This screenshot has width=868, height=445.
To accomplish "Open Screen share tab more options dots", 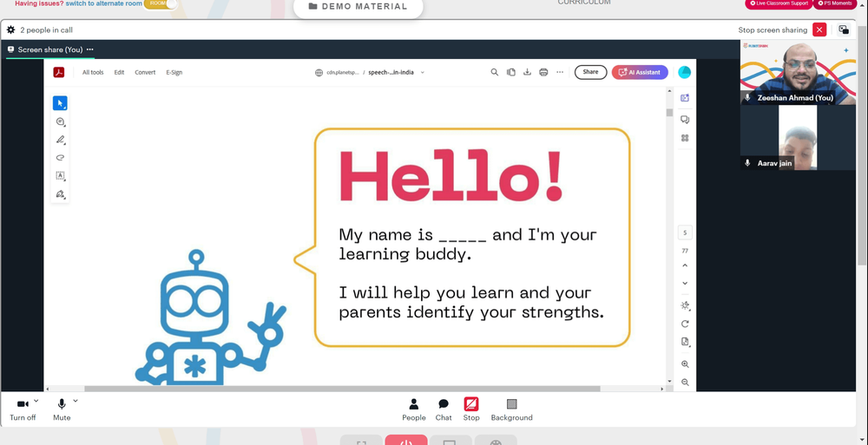I will click(90, 49).
